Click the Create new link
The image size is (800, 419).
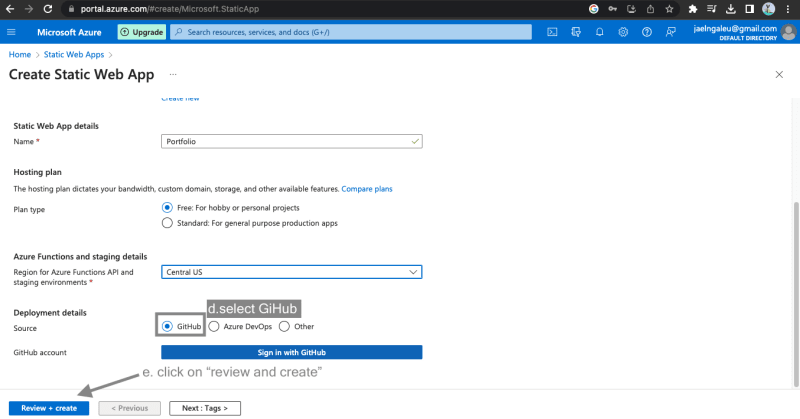[180, 98]
